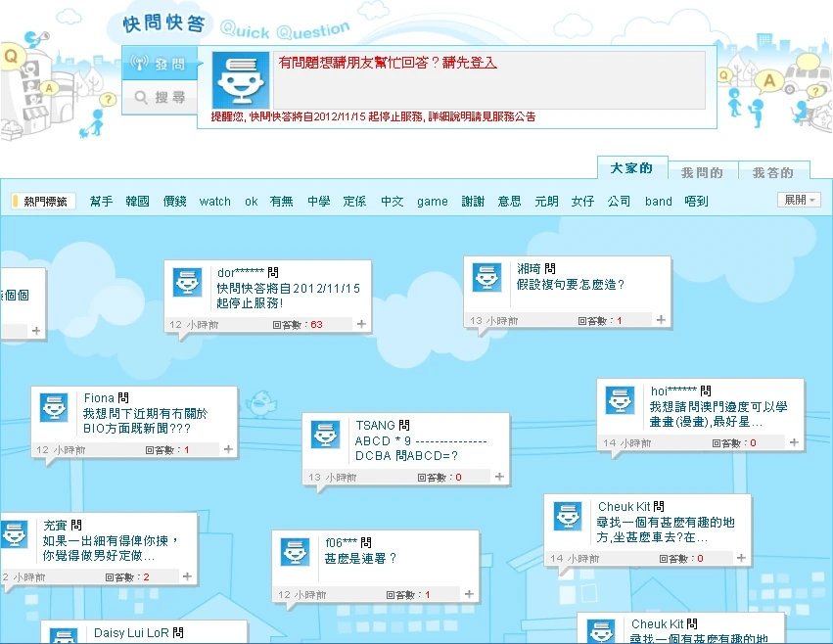This screenshot has width=833, height=644.
Task: Open TSANG's ABCD * 9 question
Action: coord(421,448)
